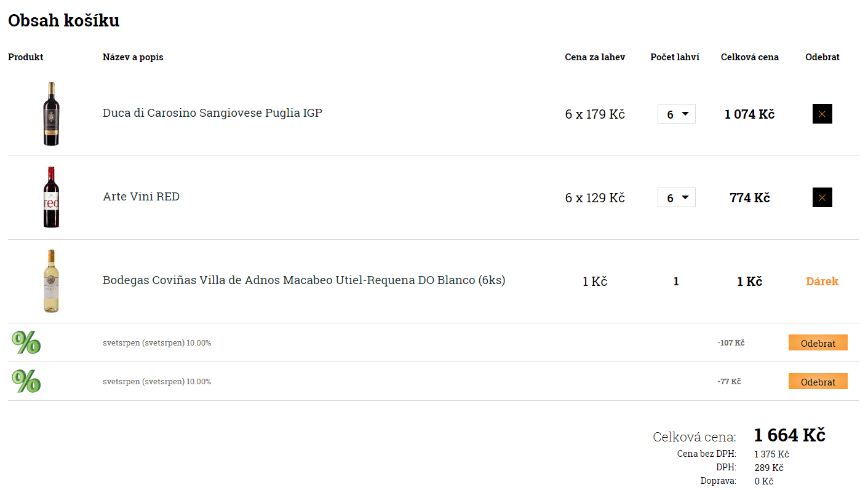Open quantity dropdown for Arte Vini RED
The width and height of the screenshot is (868, 490).
(x=677, y=197)
